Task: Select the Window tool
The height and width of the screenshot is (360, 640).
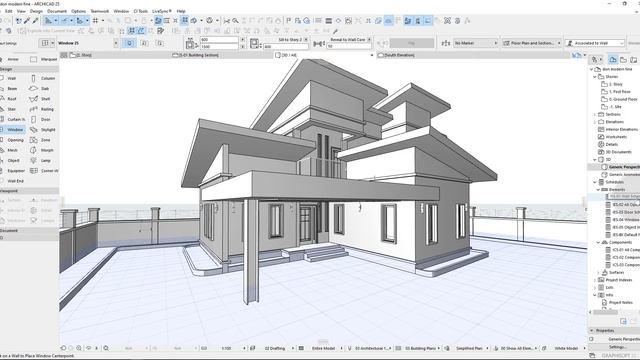Action: (13, 129)
